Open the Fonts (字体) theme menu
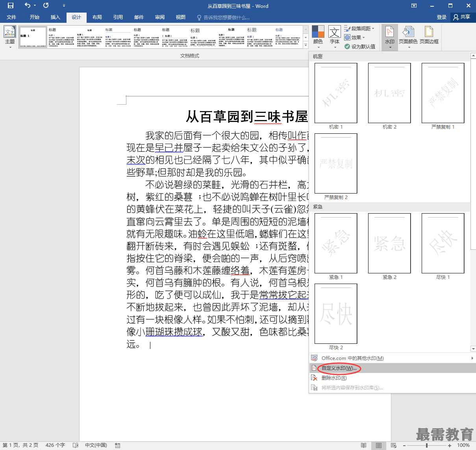The height and width of the screenshot is (450, 476). click(335, 37)
